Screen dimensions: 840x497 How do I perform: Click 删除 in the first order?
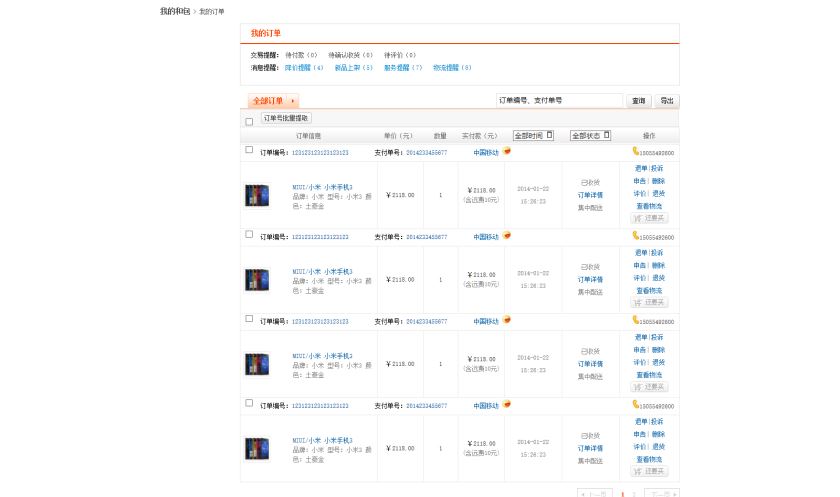[x=658, y=181]
